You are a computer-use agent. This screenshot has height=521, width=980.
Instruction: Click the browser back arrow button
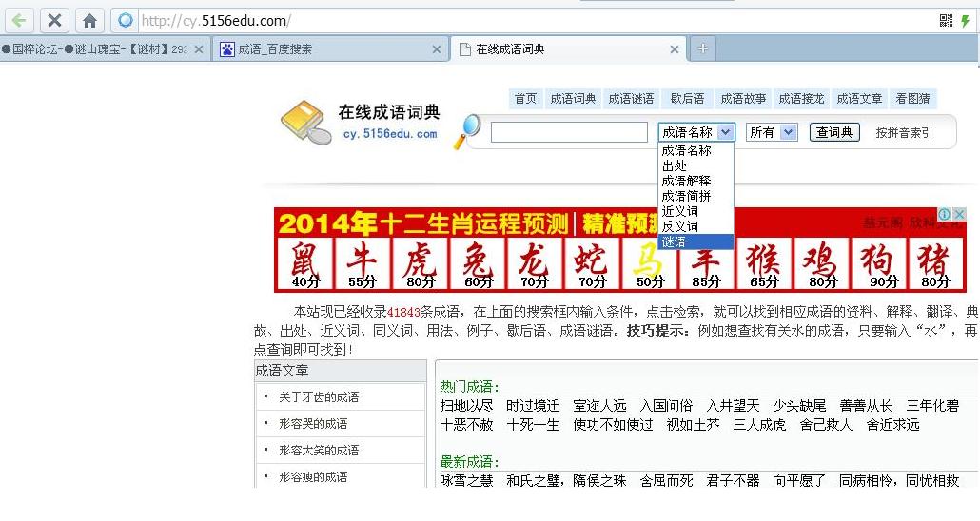tap(20, 20)
